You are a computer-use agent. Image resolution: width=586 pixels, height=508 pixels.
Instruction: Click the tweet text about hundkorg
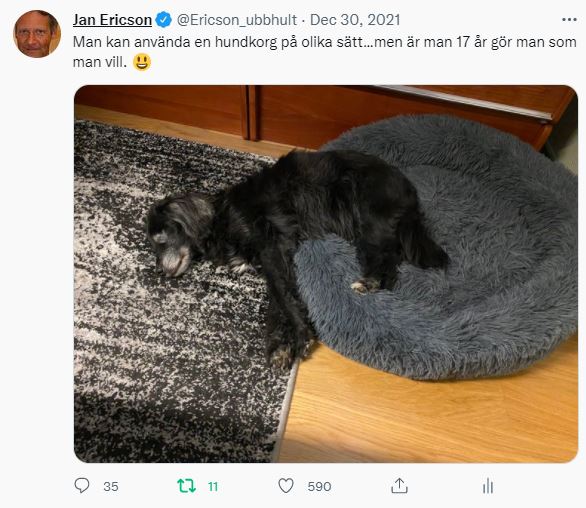click(324, 52)
